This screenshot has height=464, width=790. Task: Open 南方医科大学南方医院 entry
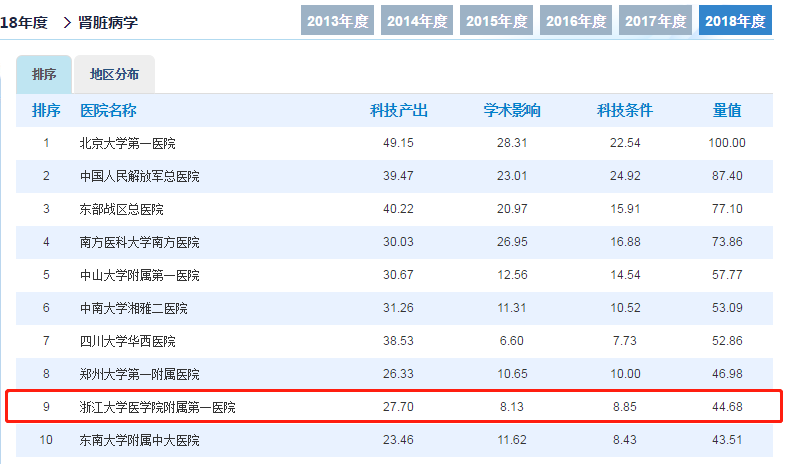pos(140,242)
